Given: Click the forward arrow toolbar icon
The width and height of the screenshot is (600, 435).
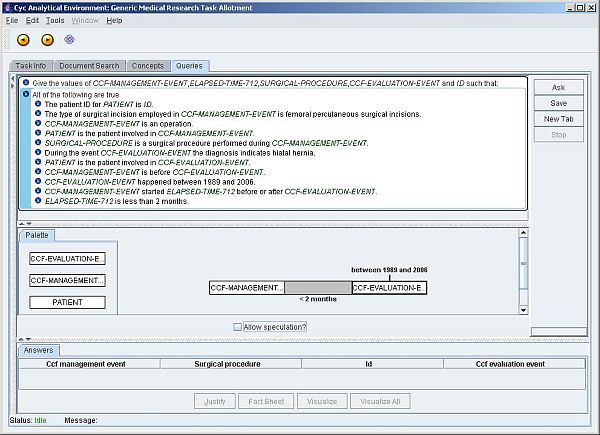Looking at the screenshot, I should 47,40.
